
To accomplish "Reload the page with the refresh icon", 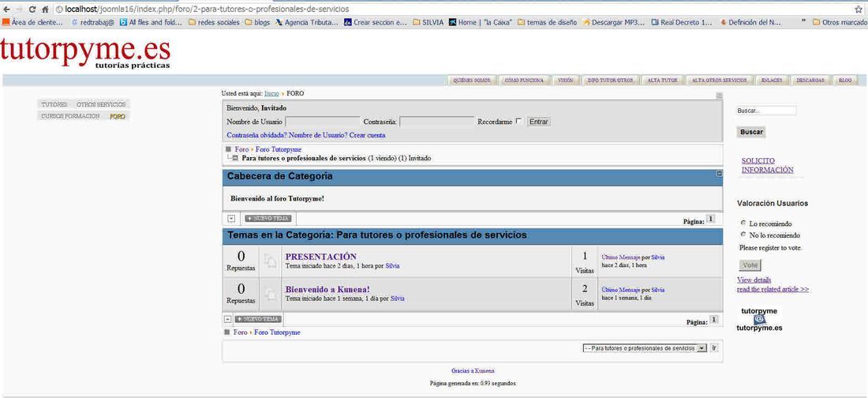I will pos(32,9).
